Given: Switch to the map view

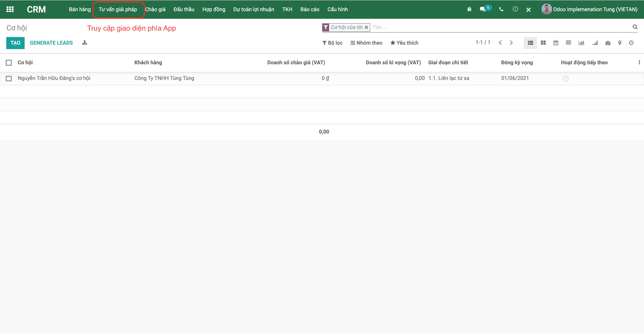Looking at the screenshot, I should click(x=620, y=43).
